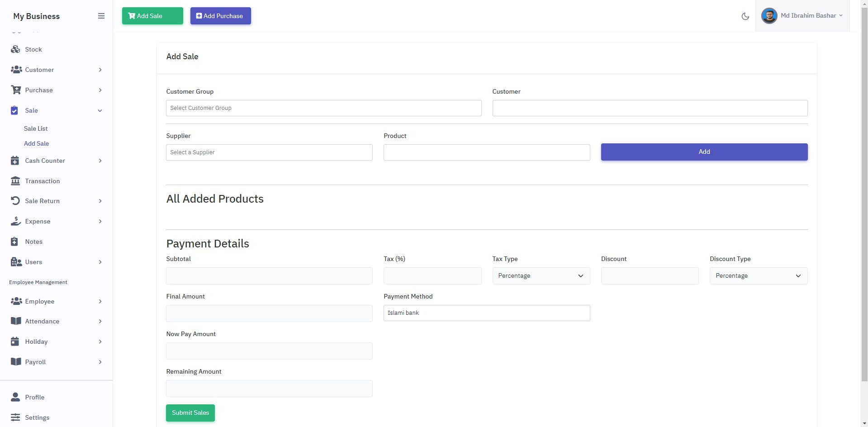Focus the Select Customer Group field
Viewport: 868px width, 427px height.
(x=323, y=108)
